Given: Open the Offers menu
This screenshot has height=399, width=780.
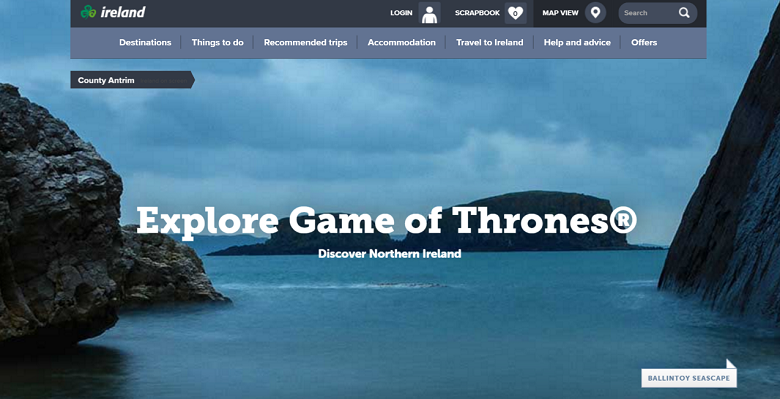Looking at the screenshot, I should point(644,42).
